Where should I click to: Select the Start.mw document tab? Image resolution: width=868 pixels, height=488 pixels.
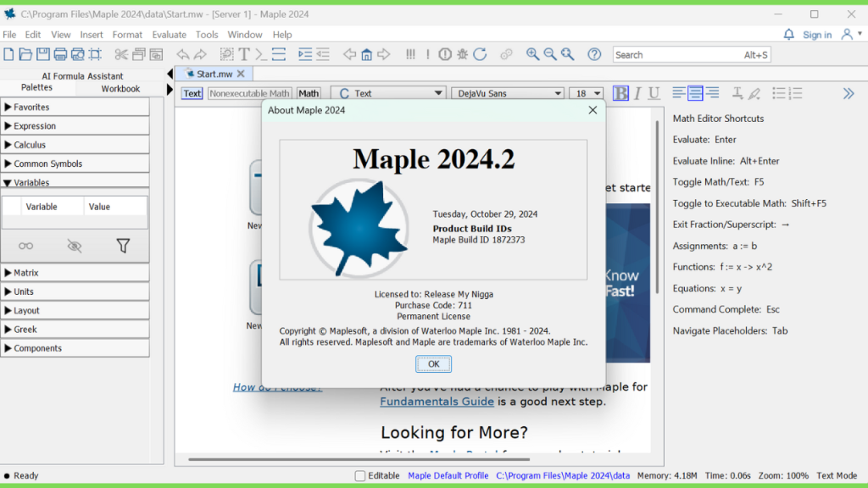214,74
